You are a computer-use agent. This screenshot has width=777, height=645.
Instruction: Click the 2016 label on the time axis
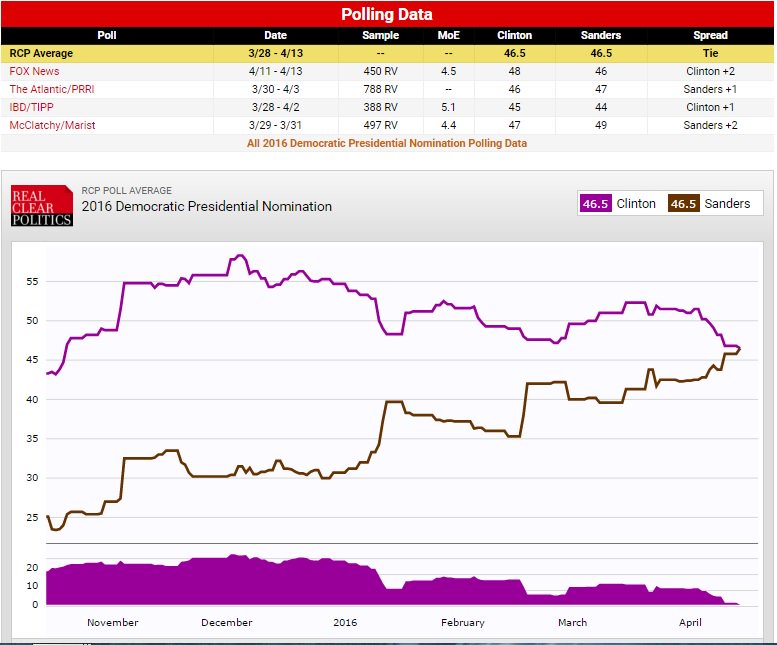(345, 622)
